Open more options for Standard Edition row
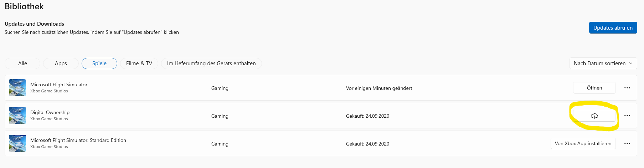The height and width of the screenshot is (168, 644). pyautogui.click(x=627, y=143)
